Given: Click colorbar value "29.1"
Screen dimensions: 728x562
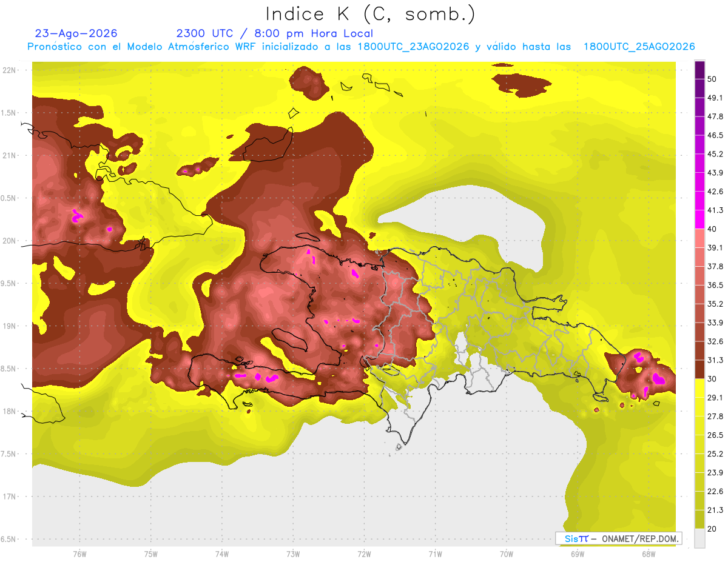Looking at the screenshot, I should pos(715,398).
